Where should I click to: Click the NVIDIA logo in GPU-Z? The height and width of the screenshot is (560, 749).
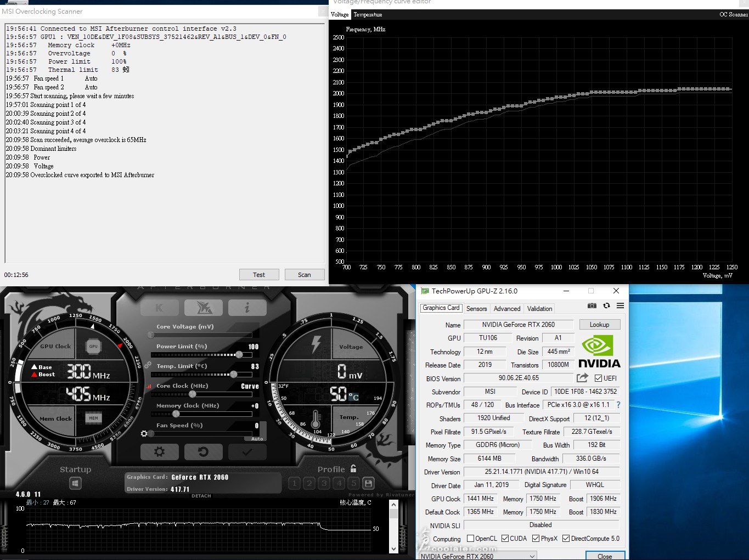tap(599, 352)
